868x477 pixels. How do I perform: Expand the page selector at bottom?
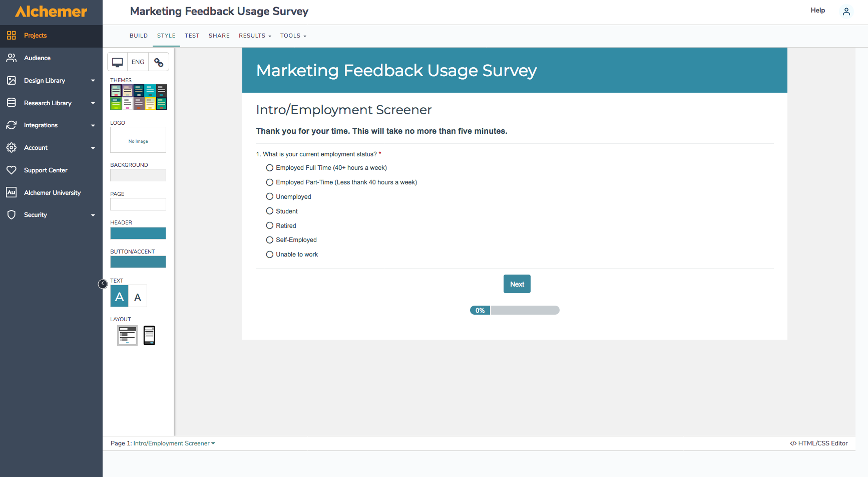tap(174, 443)
